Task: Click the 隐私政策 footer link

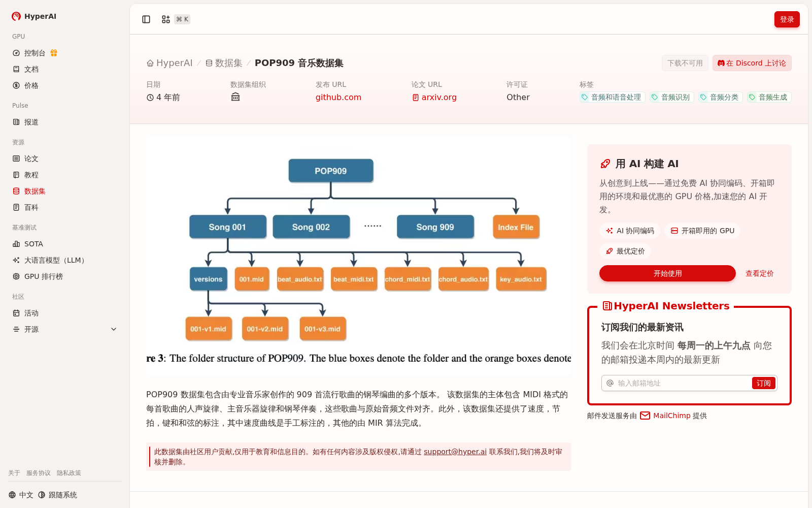Action: (69, 473)
